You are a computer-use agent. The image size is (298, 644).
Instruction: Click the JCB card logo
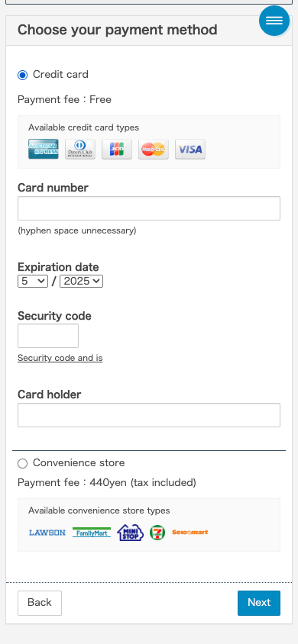click(117, 149)
